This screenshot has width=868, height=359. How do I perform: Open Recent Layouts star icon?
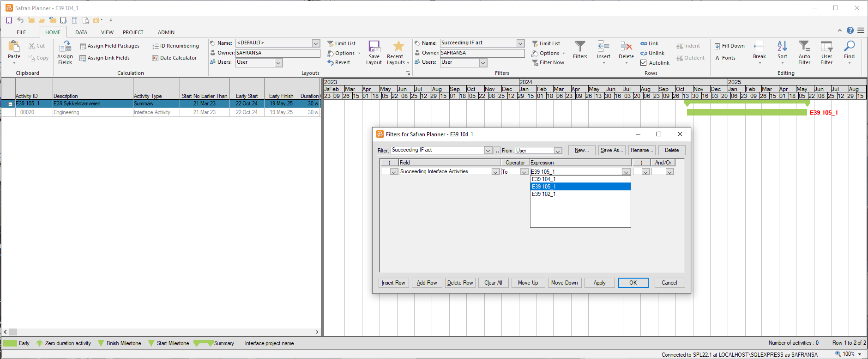pyautogui.click(x=398, y=46)
